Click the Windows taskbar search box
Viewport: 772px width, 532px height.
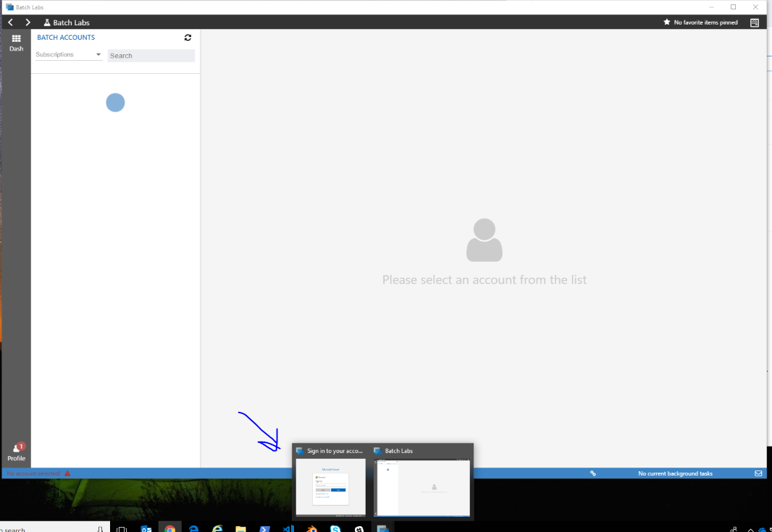click(54, 528)
